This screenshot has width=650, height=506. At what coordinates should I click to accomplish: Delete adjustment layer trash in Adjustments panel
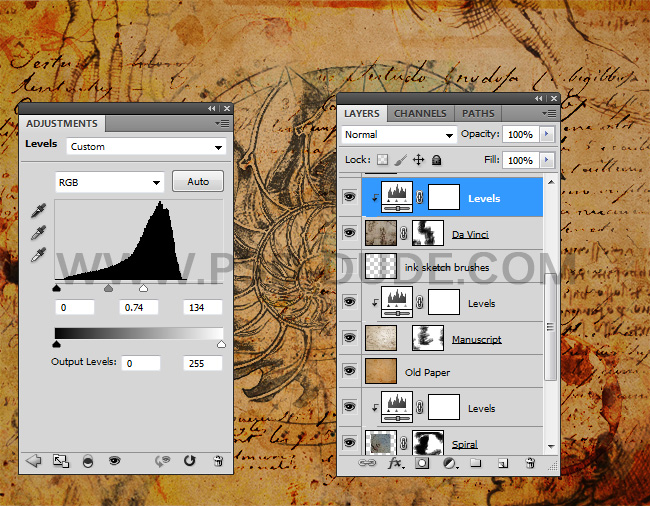click(x=218, y=460)
